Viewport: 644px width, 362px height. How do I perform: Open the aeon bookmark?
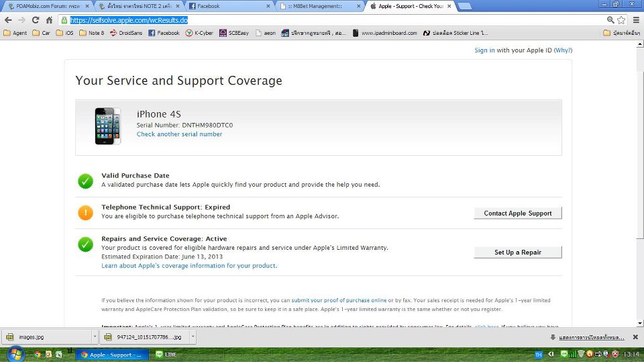(x=266, y=33)
